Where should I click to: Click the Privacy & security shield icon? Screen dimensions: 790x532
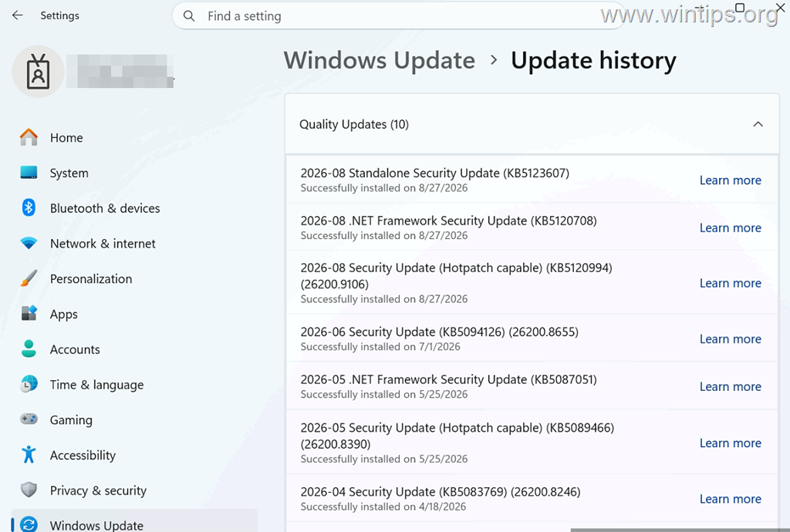point(29,490)
